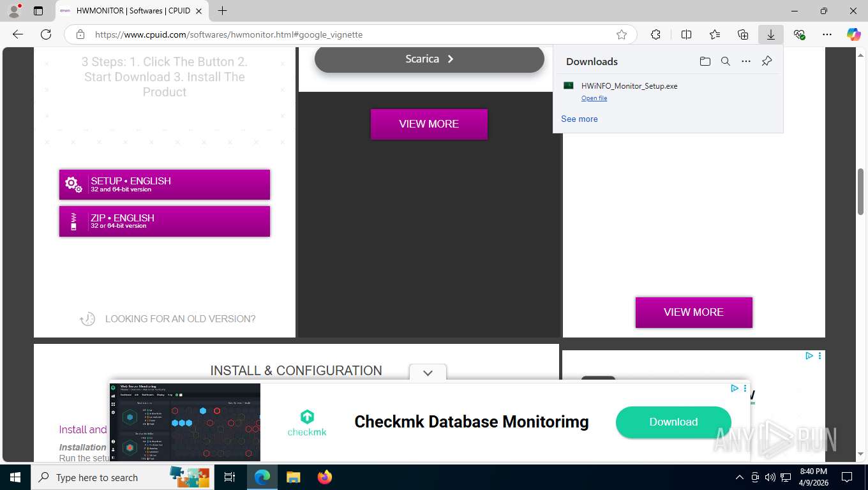868x490 pixels.
Task: Open LOOKING FOR AN OLD VERSION link
Action: pos(168,318)
